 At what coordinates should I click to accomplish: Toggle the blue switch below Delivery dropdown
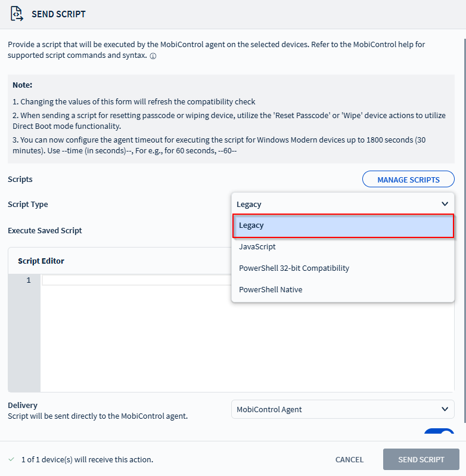click(439, 434)
